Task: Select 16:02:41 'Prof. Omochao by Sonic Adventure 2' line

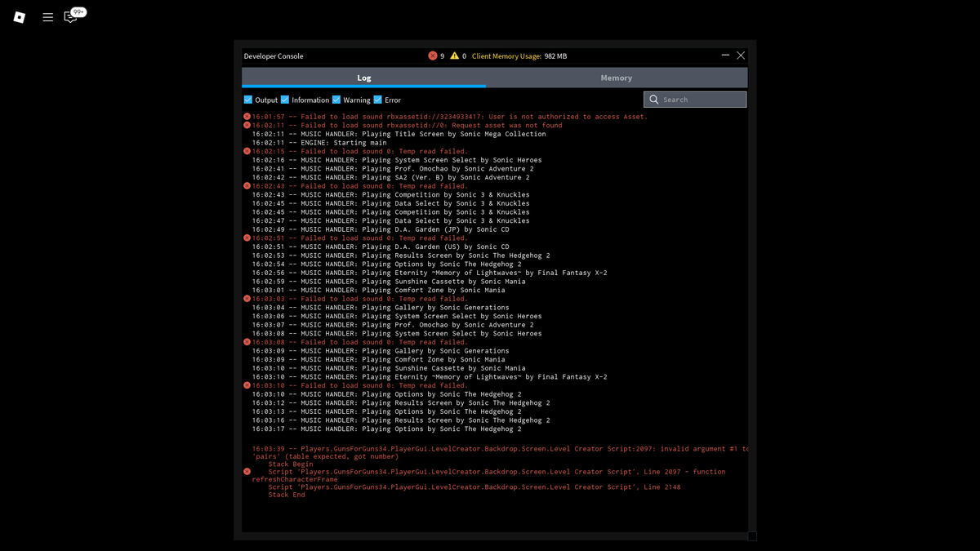Action: 393,168
